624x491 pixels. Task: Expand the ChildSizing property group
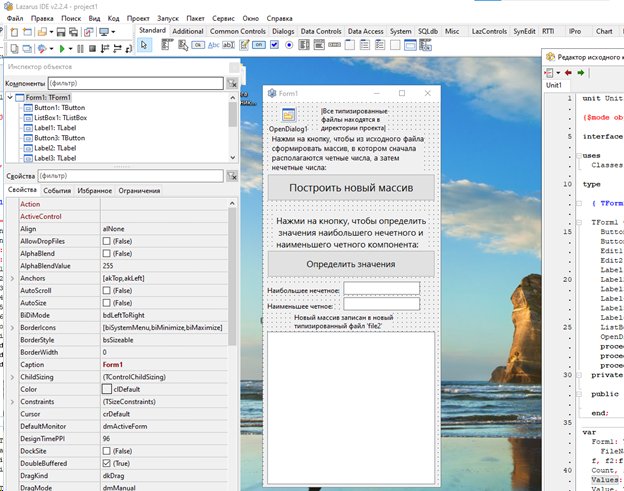coord(12,376)
